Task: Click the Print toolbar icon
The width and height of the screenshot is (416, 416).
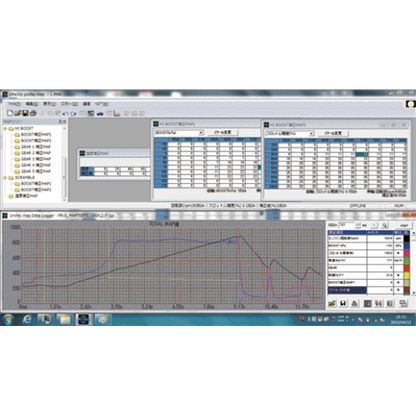Action: [33, 113]
